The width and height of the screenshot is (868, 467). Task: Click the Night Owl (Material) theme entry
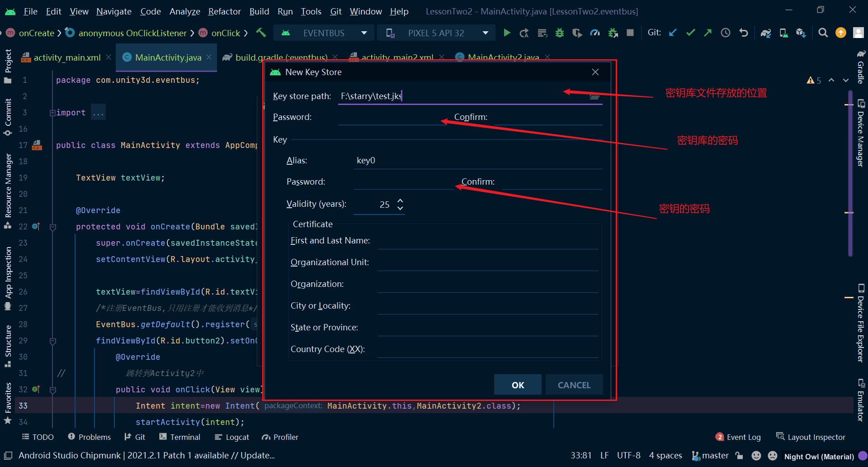tap(819, 457)
